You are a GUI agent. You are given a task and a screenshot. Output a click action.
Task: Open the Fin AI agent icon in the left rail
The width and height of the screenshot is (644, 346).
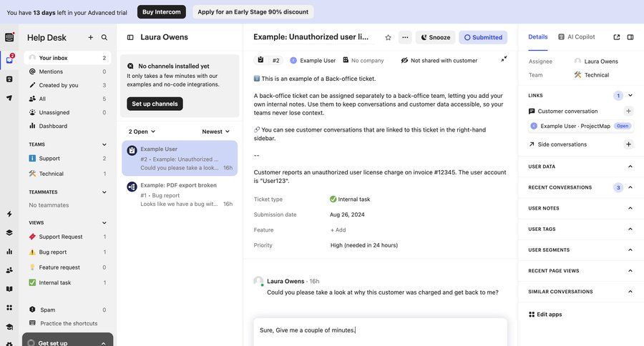pos(9,79)
